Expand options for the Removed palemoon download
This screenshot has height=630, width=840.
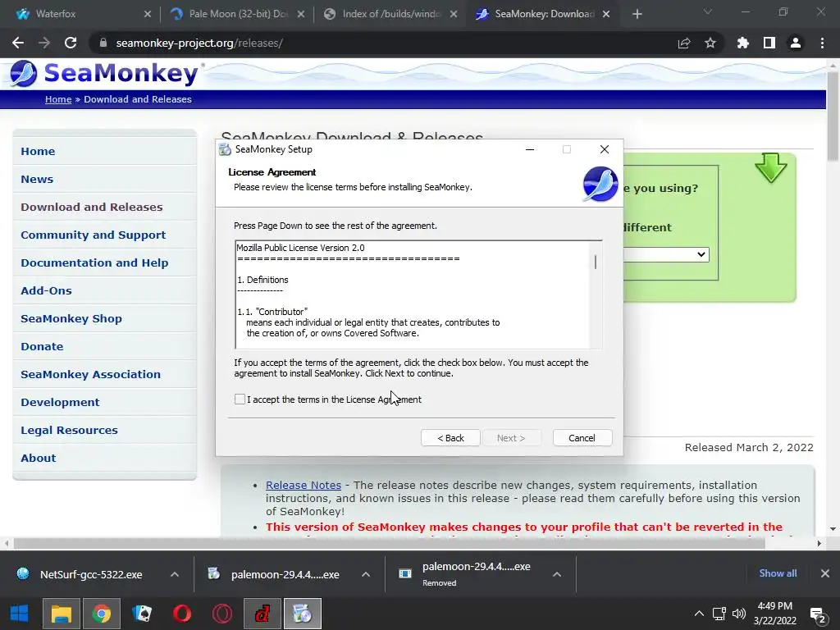(557, 574)
